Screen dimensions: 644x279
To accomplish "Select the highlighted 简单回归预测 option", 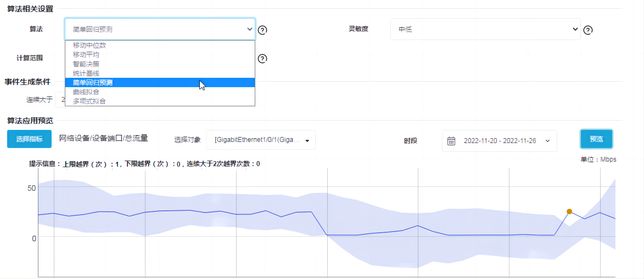I will pyautogui.click(x=93, y=83).
